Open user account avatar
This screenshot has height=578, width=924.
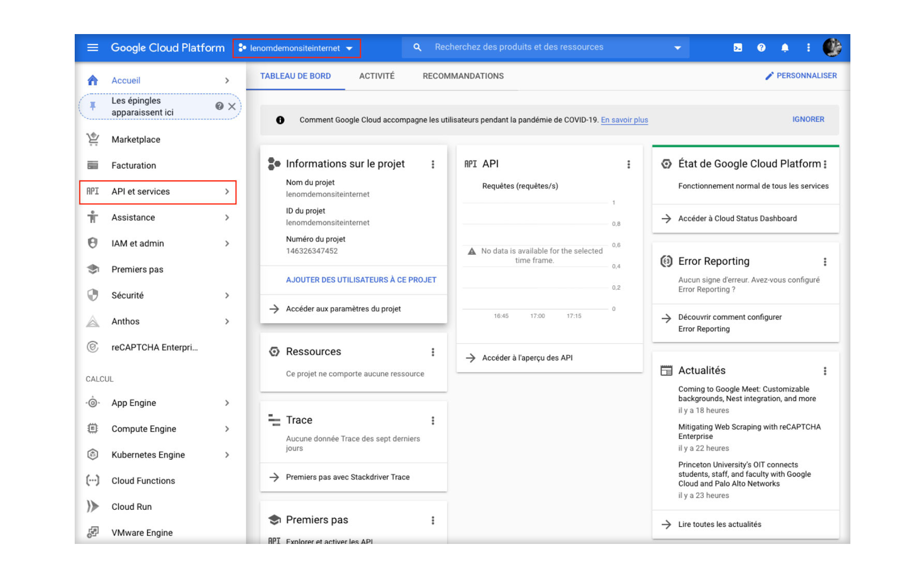832,48
